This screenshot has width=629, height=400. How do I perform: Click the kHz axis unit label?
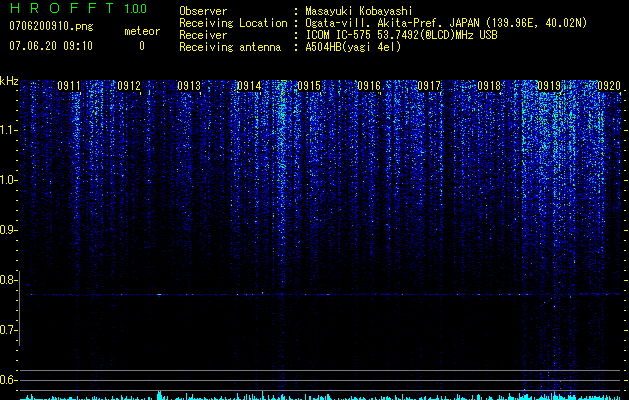9,81
